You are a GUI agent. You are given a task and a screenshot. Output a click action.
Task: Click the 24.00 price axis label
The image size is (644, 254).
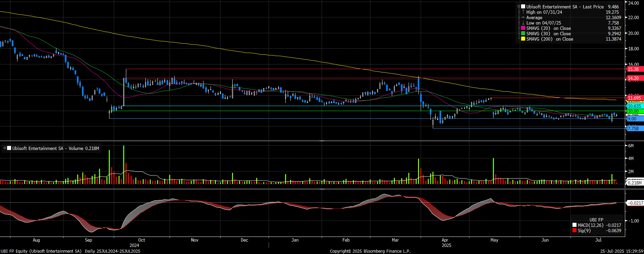[634, 3]
